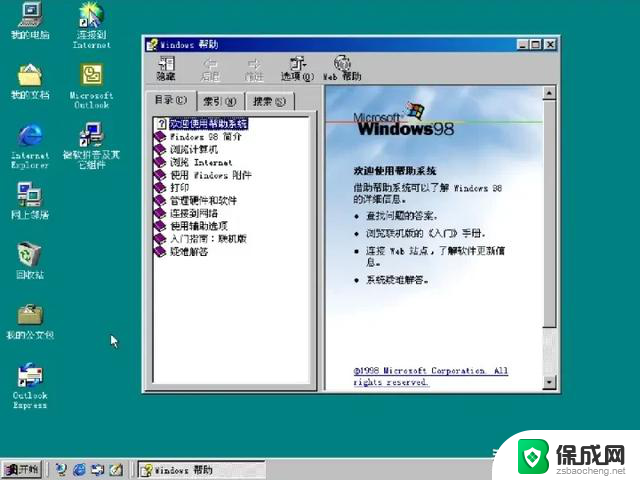640x480 pixels.
Task: Click the Windows 帮助 title bar icon
Action: coord(152,44)
